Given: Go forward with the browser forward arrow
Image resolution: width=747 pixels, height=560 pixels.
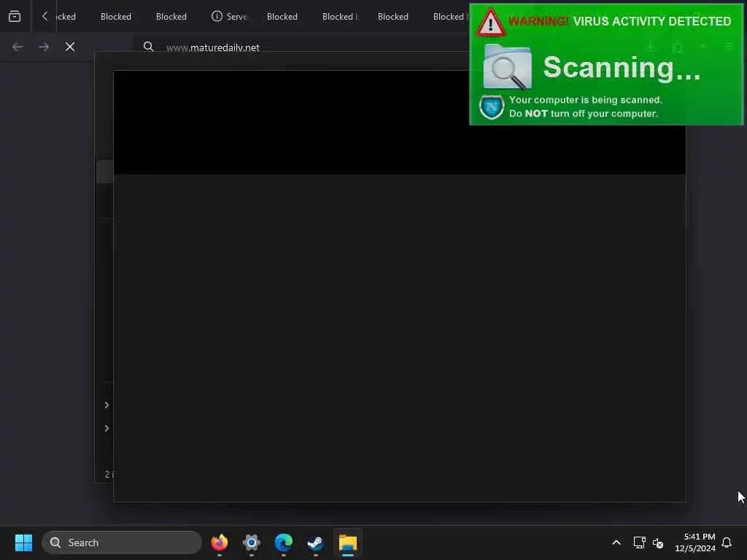Looking at the screenshot, I should pyautogui.click(x=43, y=47).
